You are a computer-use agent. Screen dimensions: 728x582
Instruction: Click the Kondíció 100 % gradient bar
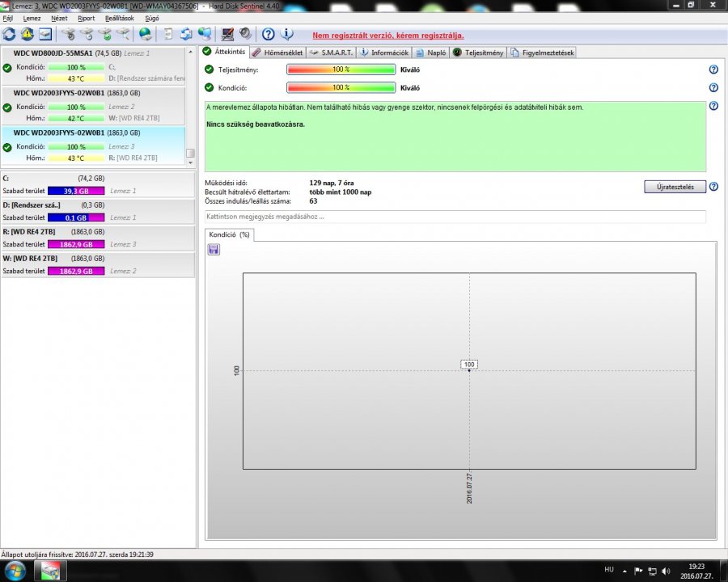341,88
